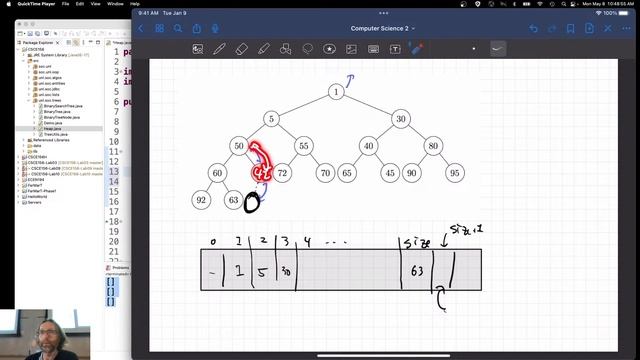Select the zoom window tool
640x360 pixels.
(198, 49)
